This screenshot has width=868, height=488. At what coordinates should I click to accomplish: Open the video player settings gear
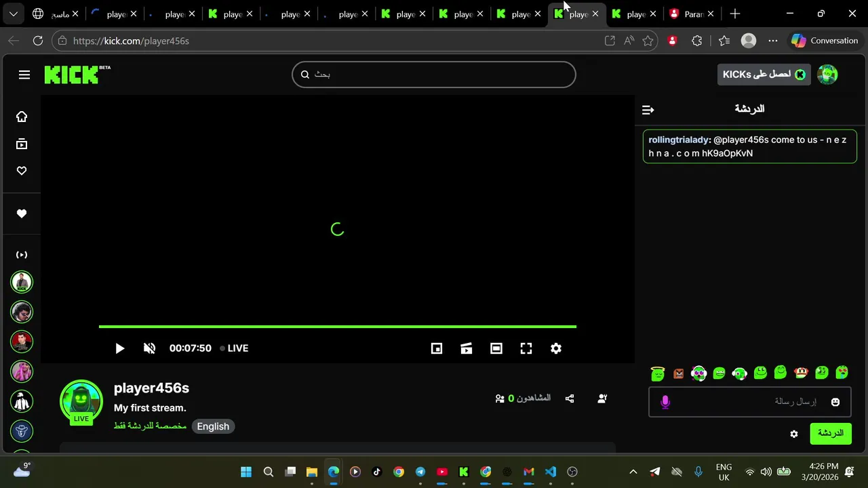tap(556, 348)
